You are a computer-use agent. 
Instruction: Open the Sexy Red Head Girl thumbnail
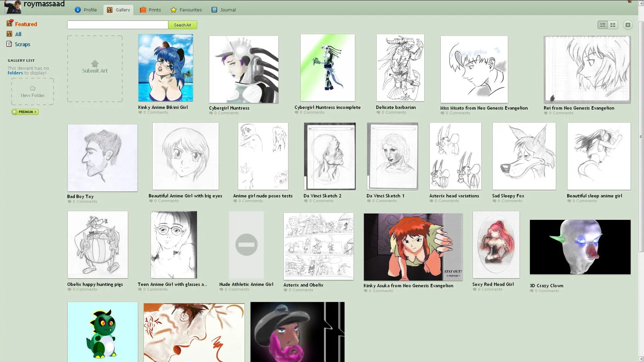pyautogui.click(x=496, y=245)
